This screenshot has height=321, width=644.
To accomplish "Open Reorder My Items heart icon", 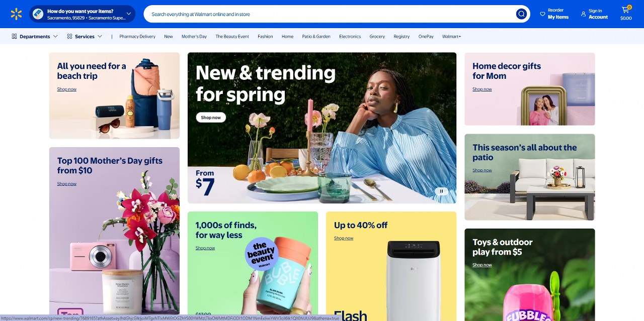I will 542,14.
